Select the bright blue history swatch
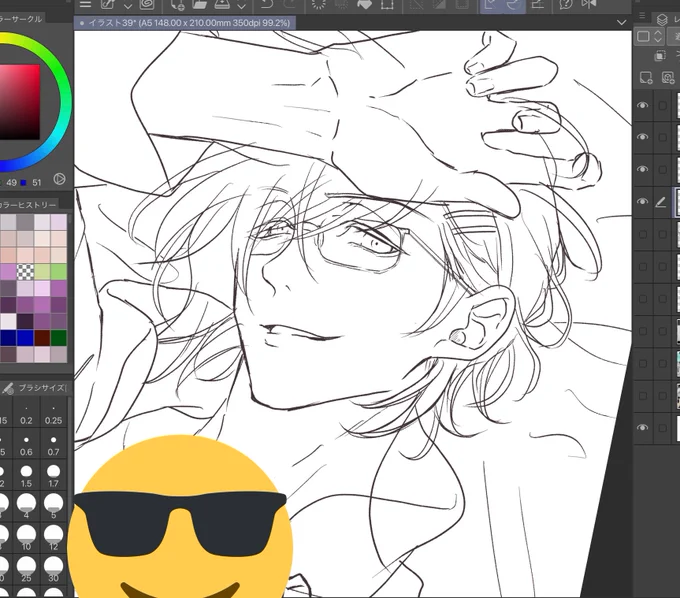Screen dimensions: 680x598 click(x=25, y=338)
